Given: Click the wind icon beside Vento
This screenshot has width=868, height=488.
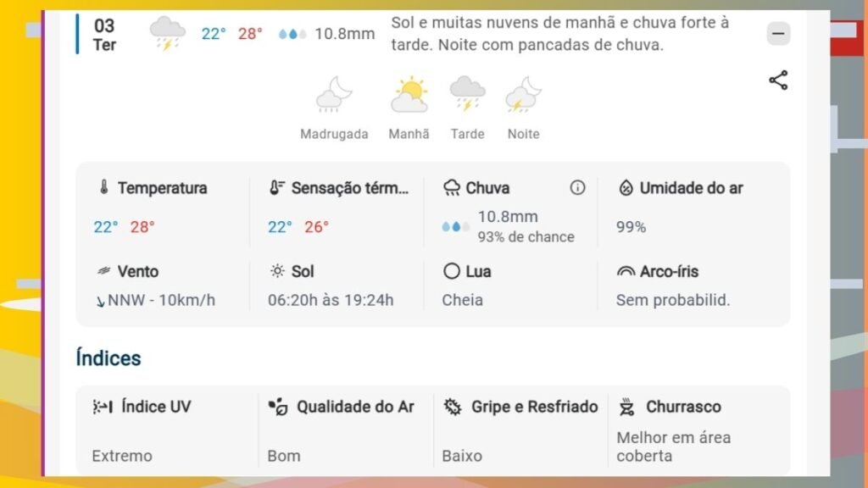Looking at the screenshot, I should pyautogui.click(x=103, y=272).
